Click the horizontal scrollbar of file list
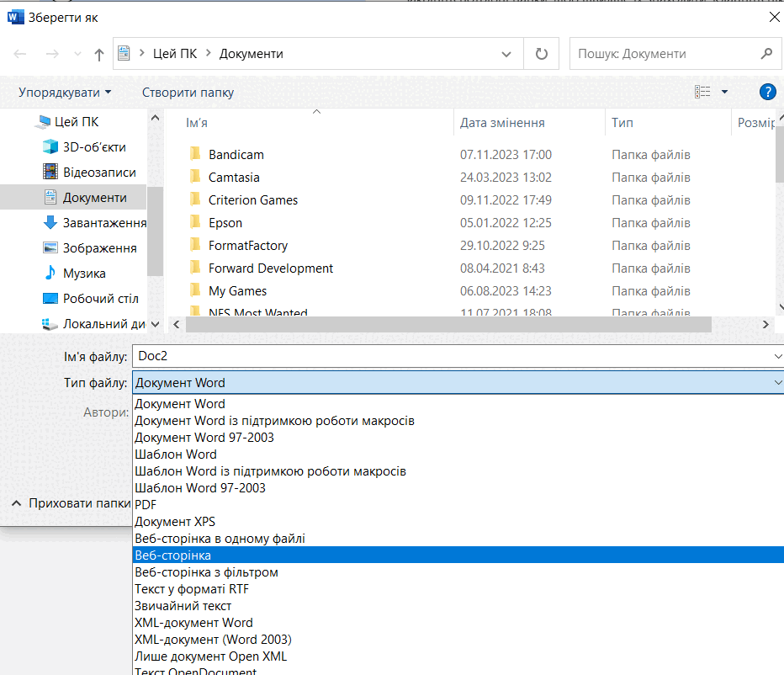This screenshot has height=675, width=784. click(x=448, y=324)
